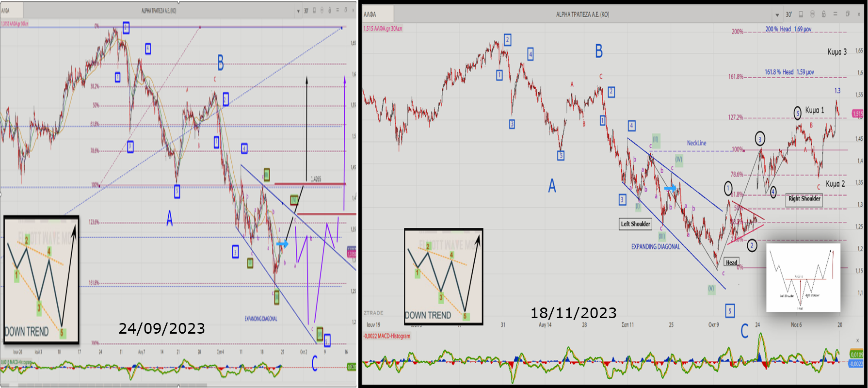The image size is (868, 388).
Task: Toggle the lock icon in right chart
Action: (x=823, y=15)
